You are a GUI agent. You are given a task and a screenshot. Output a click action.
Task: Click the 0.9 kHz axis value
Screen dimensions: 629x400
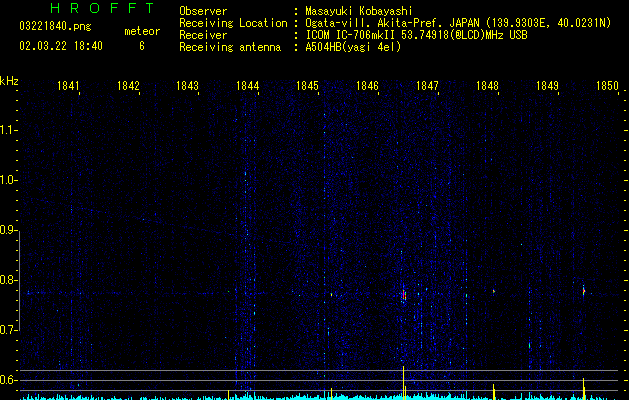[8, 230]
